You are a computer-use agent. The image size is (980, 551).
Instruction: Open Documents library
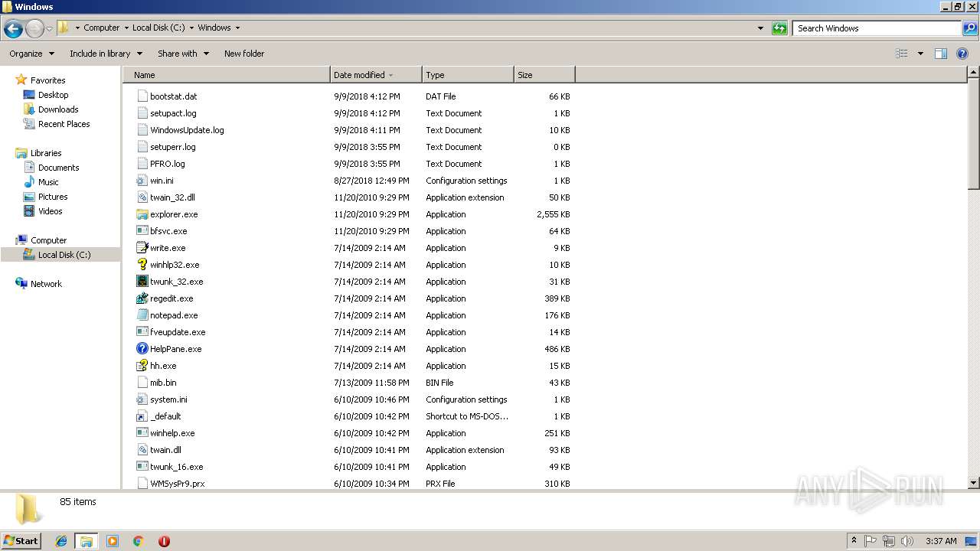click(58, 168)
